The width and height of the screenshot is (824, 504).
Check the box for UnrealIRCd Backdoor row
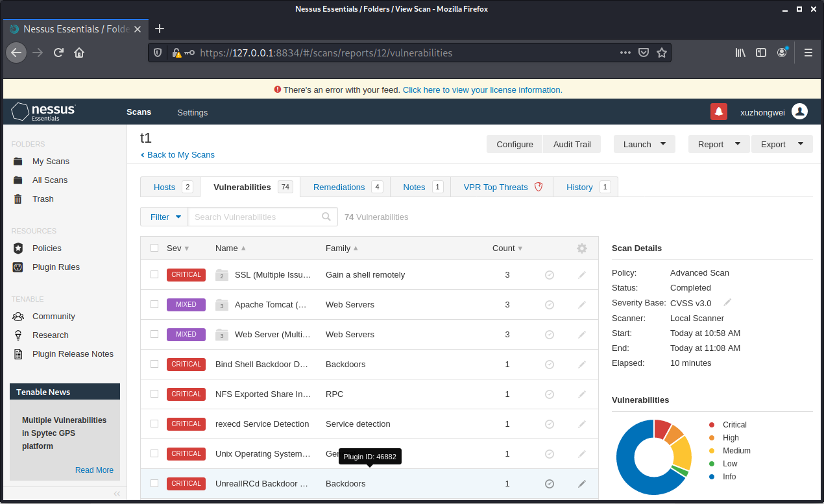pyautogui.click(x=154, y=483)
